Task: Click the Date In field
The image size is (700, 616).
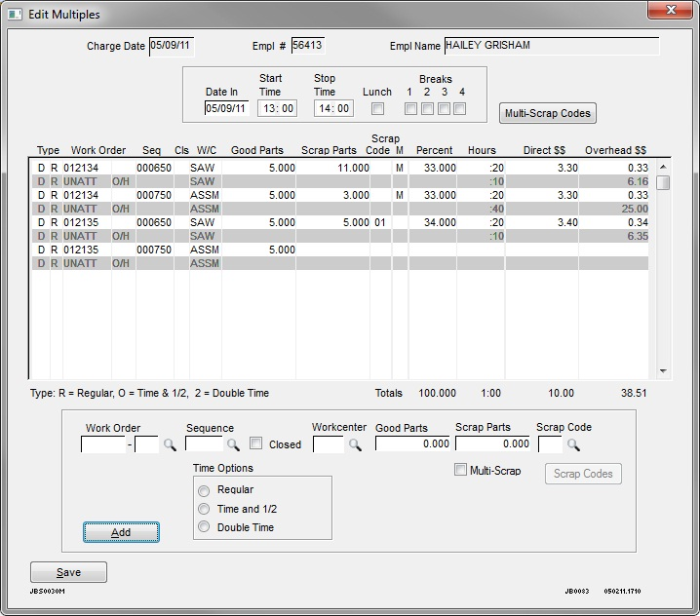Action: (226, 108)
